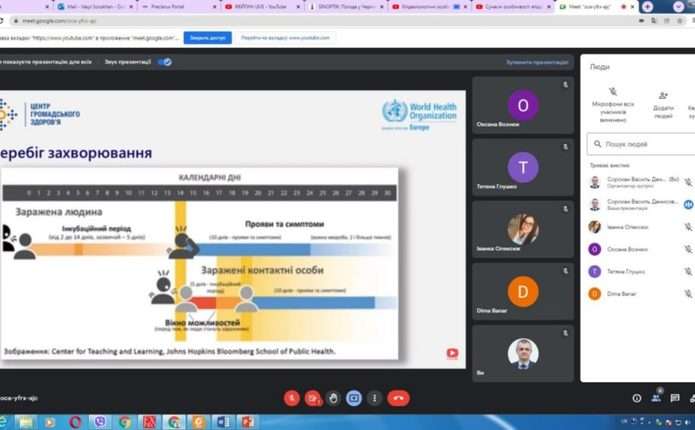Viewport: 695px width, 430px height.
Task: Click the Add people button
Action: coord(662,98)
